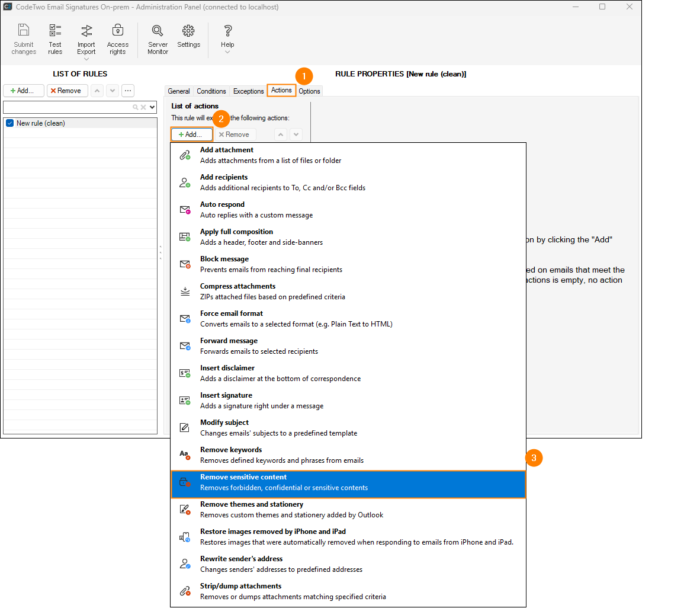Click the Remove button in List of Rules
700x608 pixels.
click(x=66, y=91)
